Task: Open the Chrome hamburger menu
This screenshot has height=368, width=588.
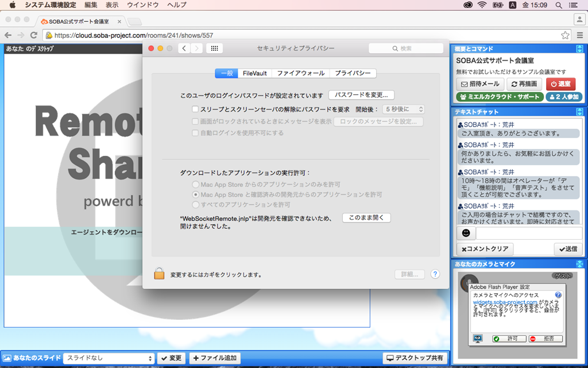Action: click(x=580, y=35)
